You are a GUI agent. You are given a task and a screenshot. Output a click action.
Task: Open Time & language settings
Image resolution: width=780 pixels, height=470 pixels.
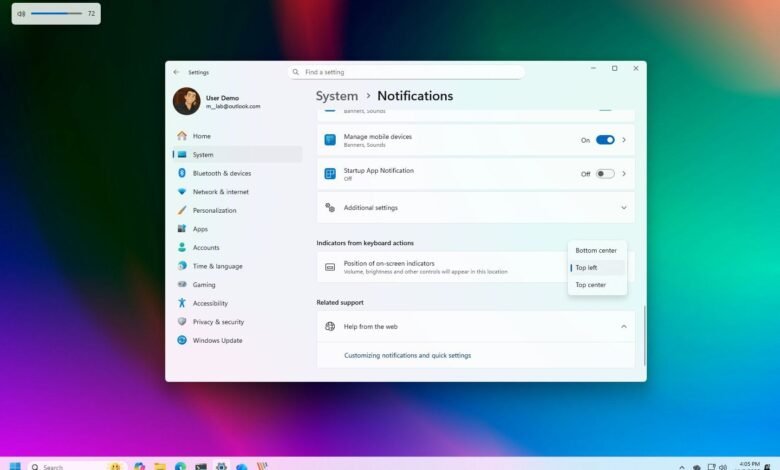click(237, 266)
